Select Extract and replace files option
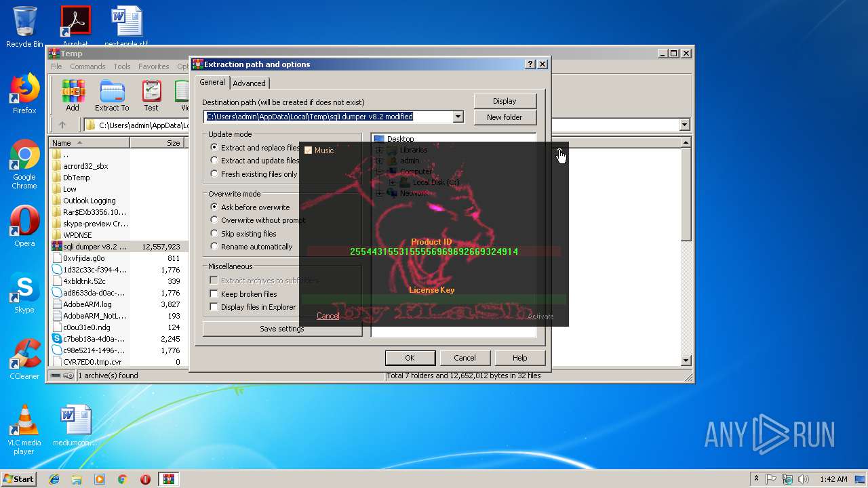The width and height of the screenshot is (868, 488). 254,148
